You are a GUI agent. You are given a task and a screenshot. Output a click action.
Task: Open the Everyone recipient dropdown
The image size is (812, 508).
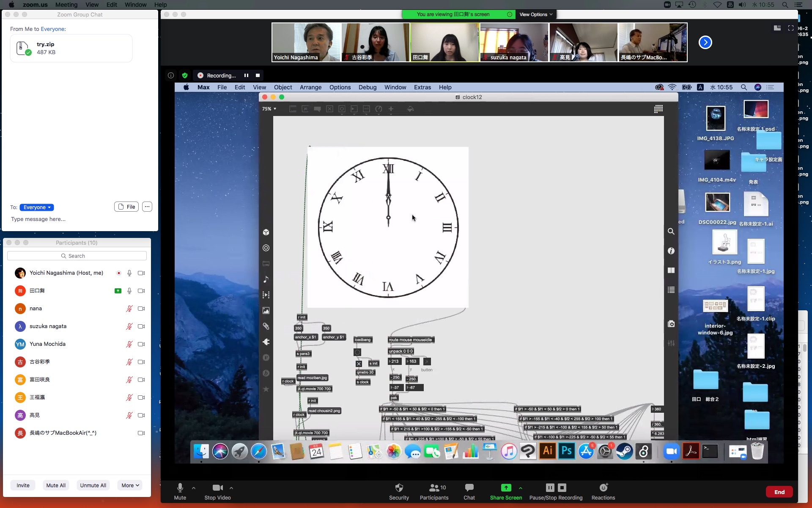37,207
